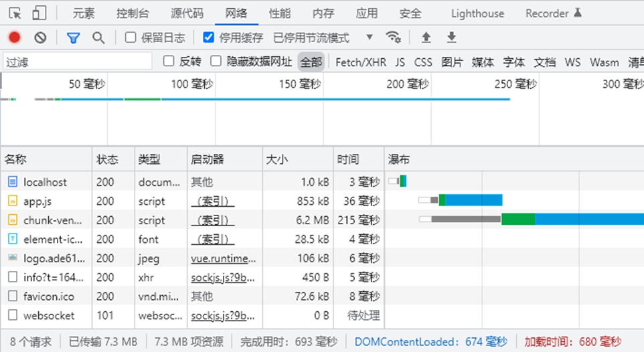Click the vue.runtime initiator link for logo
This screenshot has width=644, height=352.
click(223, 258)
